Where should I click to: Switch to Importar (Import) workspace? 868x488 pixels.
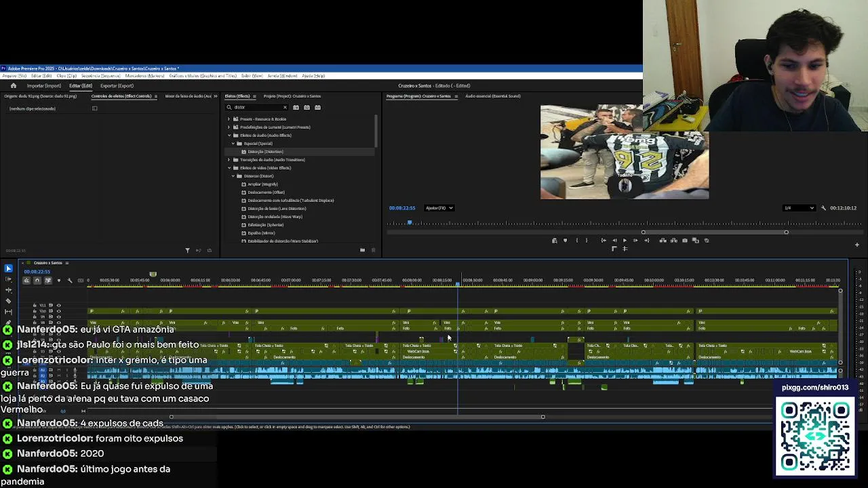tap(44, 86)
